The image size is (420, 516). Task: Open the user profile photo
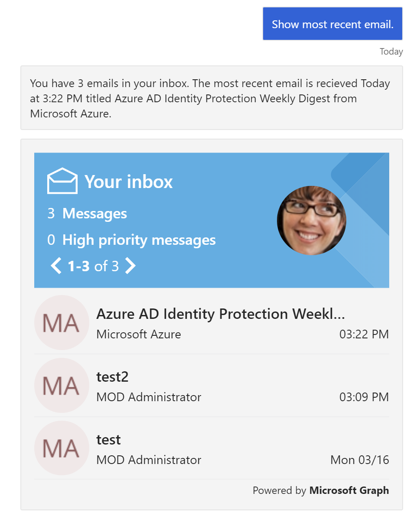(x=311, y=220)
